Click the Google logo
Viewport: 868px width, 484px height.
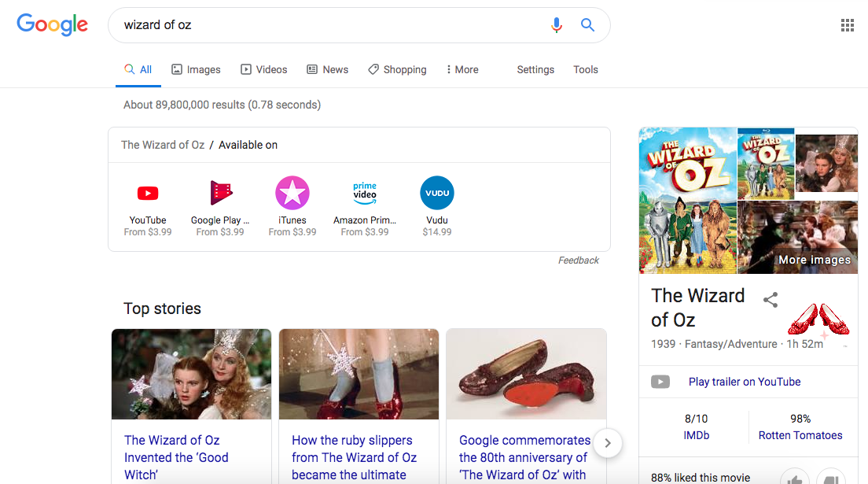tap(52, 25)
